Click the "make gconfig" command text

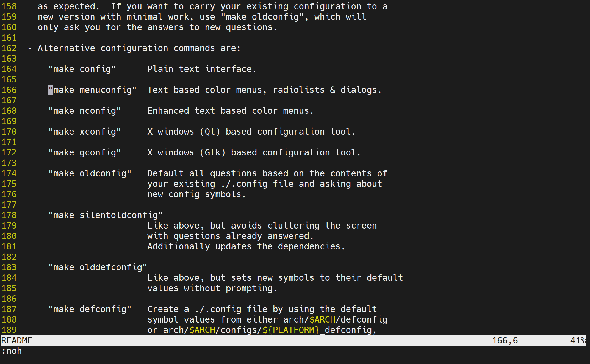coord(85,152)
